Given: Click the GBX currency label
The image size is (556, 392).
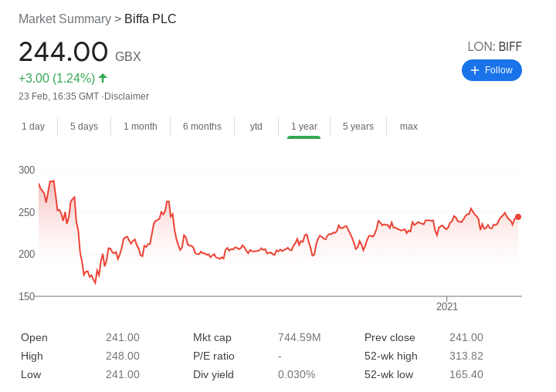Looking at the screenshot, I should (x=128, y=56).
